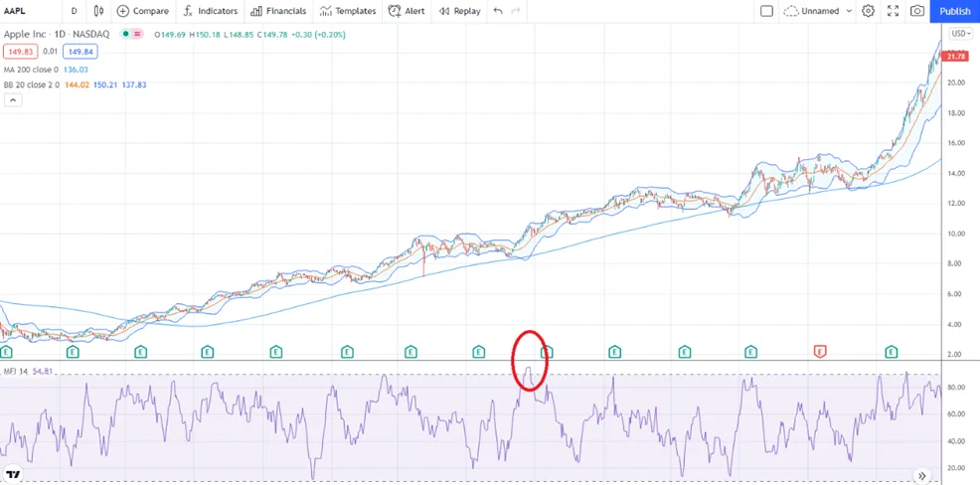This screenshot has height=485, width=980.
Task: Click the TradingView logo at bottom left
Action: pyautogui.click(x=13, y=473)
